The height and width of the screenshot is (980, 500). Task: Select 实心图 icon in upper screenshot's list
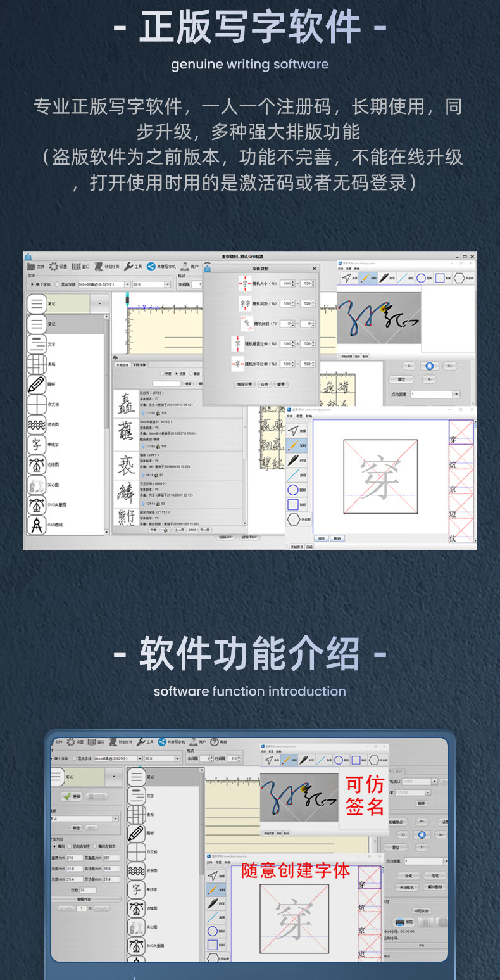click(37, 485)
